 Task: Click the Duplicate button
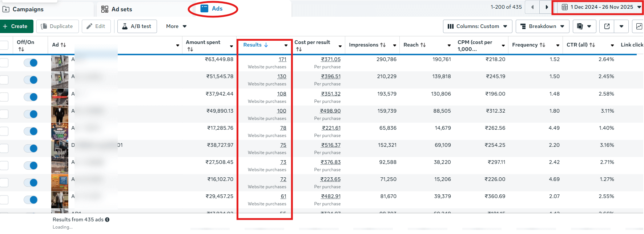[57, 26]
